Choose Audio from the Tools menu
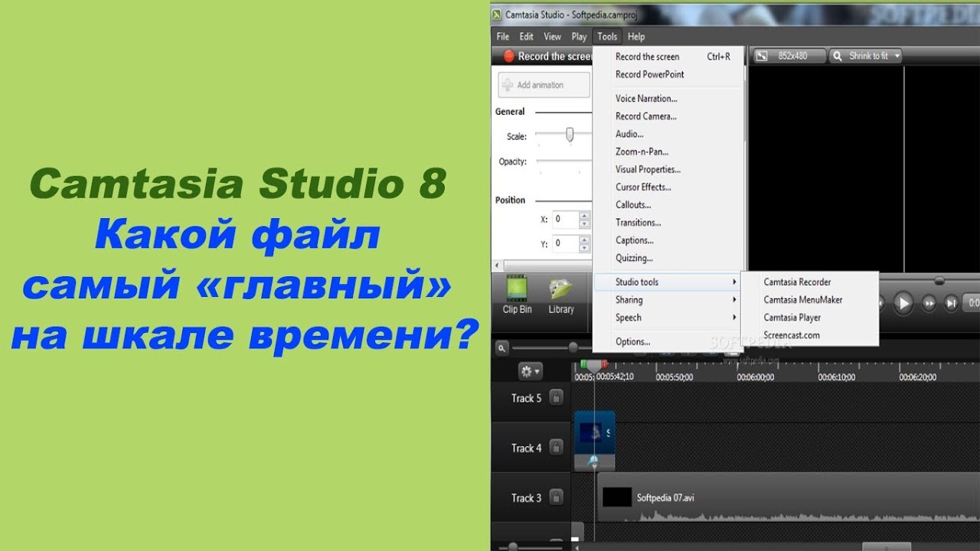 click(x=668, y=134)
